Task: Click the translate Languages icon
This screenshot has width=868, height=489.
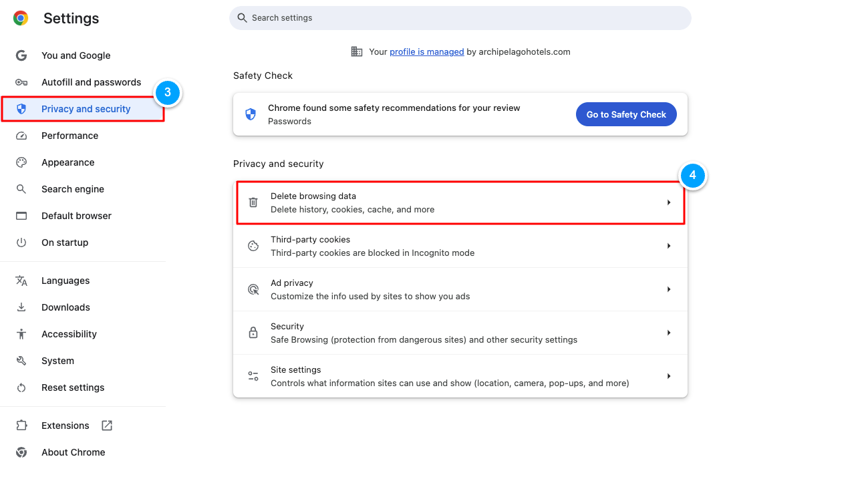Action: [x=21, y=281]
